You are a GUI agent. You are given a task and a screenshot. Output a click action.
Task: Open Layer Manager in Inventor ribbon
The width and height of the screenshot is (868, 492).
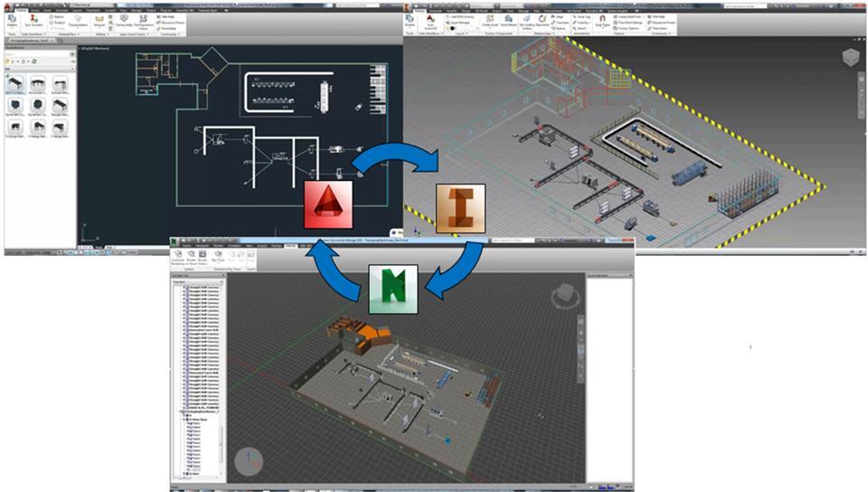[x=458, y=23]
